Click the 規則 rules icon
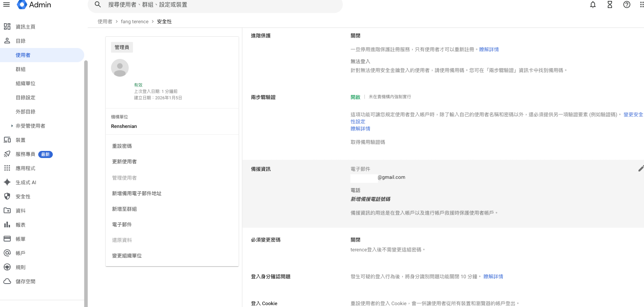 click(x=7, y=267)
